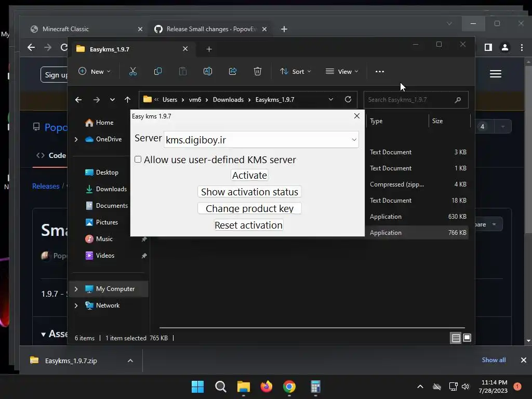Enable Allow use user-defined KMS server
Image resolution: width=532 pixels, height=399 pixels.
[x=138, y=159]
